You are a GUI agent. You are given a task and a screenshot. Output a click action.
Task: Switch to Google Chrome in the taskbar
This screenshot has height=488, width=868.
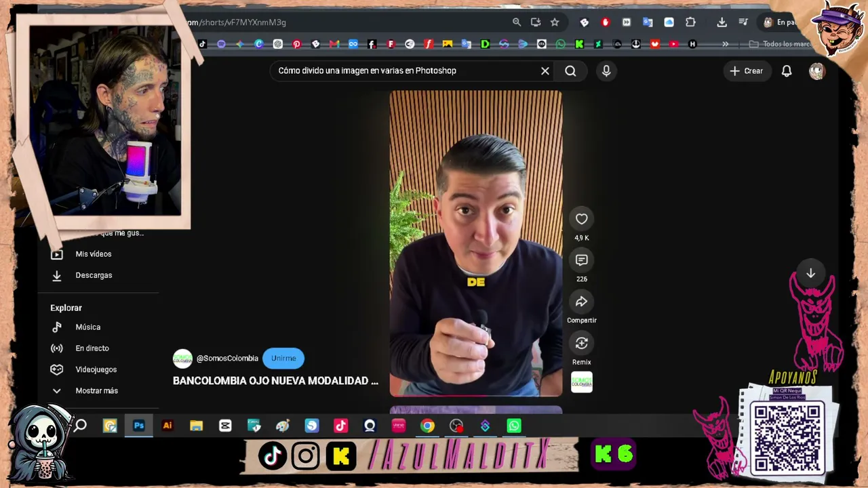click(427, 426)
